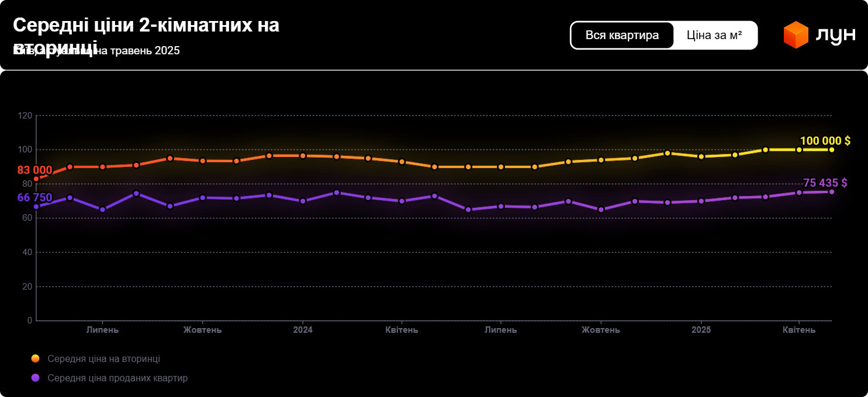The height and width of the screenshot is (397, 868).
Task: Click the "100 000 $" value label
Action: pyautogui.click(x=825, y=141)
